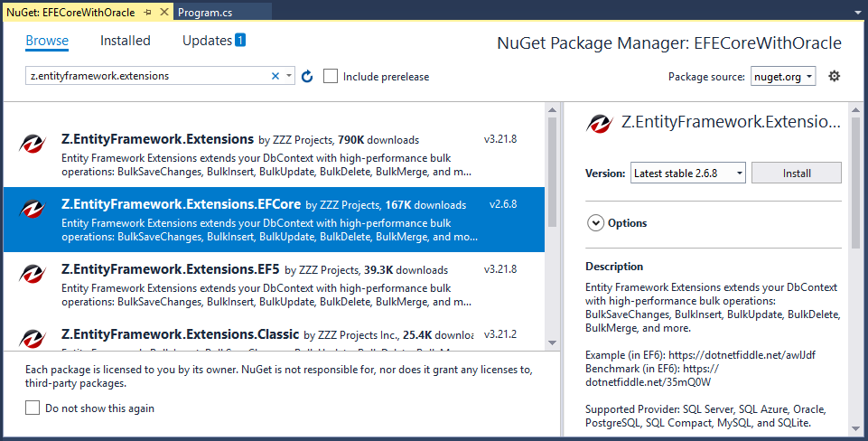Click the Updates count badge
Viewport: 868px width, 441px height.
pyautogui.click(x=240, y=40)
